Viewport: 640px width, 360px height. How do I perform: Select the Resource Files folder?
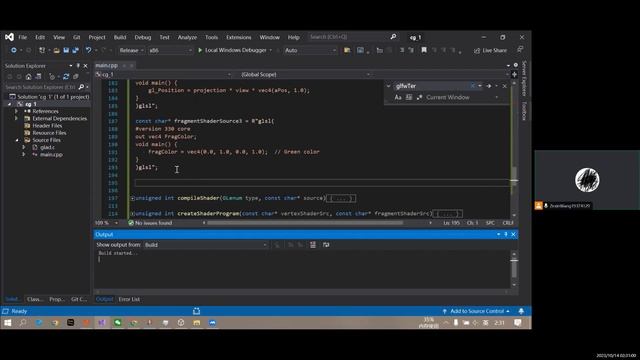[49, 133]
